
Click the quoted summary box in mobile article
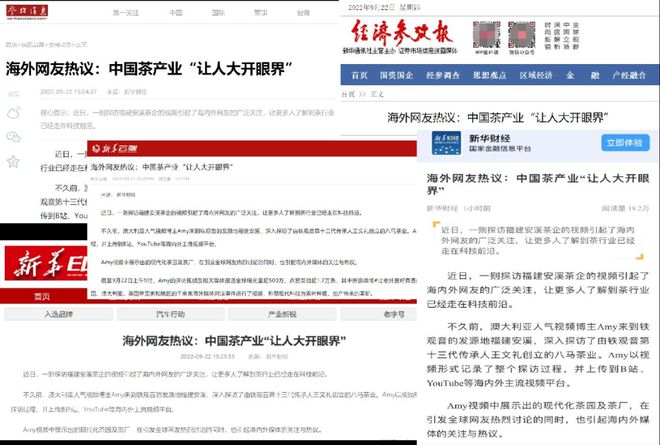pos(538,240)
